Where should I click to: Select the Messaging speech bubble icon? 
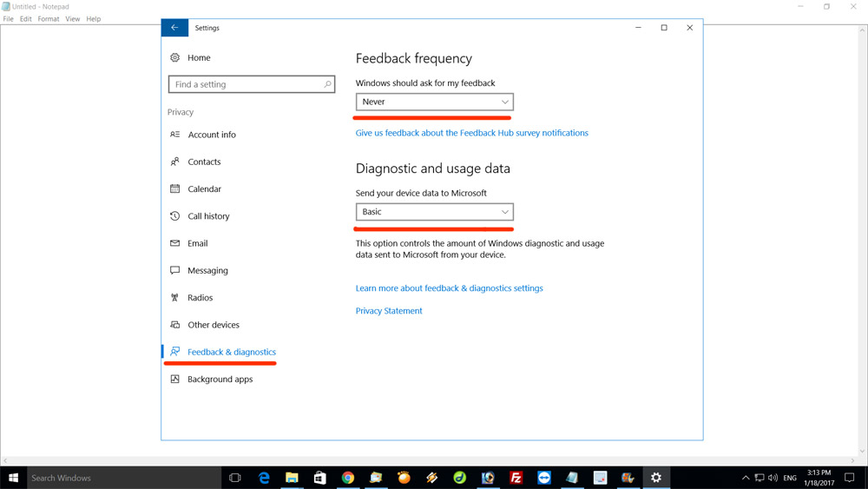(x=175, y=270)
